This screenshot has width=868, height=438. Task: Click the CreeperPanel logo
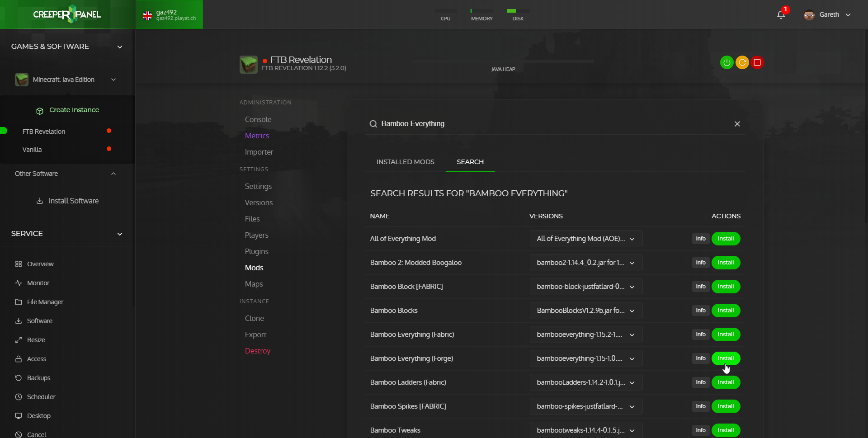(67, 14)
